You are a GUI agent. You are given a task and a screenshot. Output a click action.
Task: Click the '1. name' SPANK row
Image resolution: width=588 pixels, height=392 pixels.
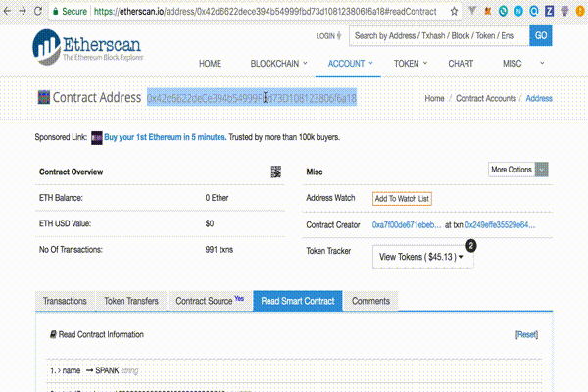point(294,370)
